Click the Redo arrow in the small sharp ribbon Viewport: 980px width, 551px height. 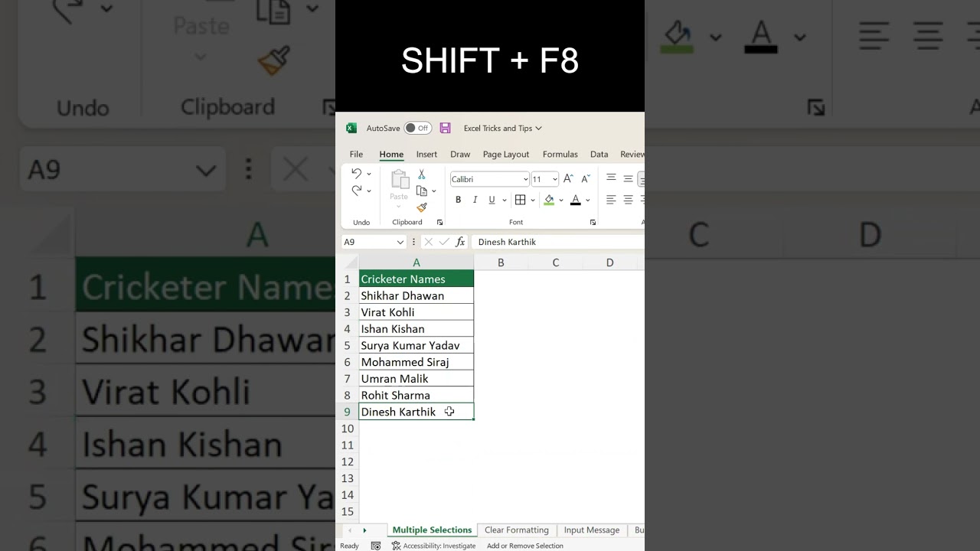356,191
